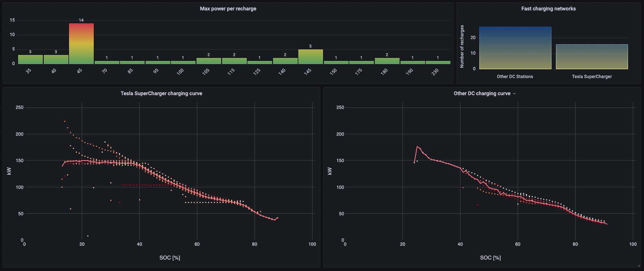Click the Tesla SuperCharger axis label
Screen dimensions: 644x271
click(592, 77)
